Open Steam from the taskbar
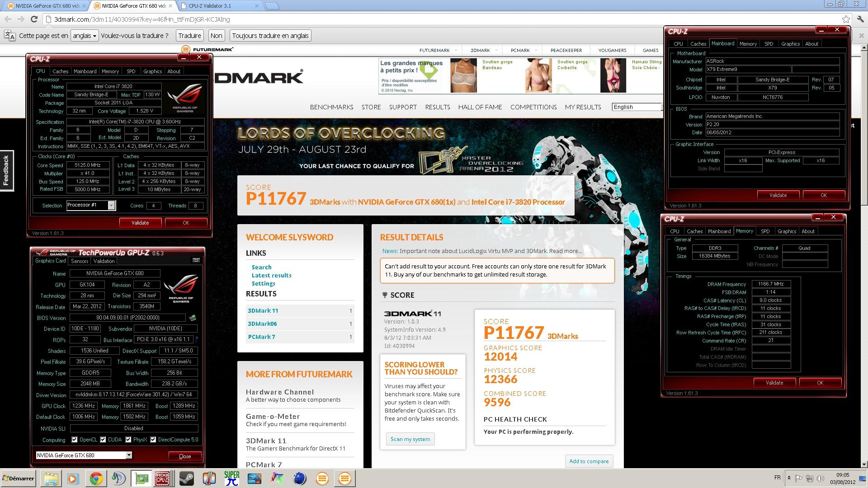 pos(186,479)
